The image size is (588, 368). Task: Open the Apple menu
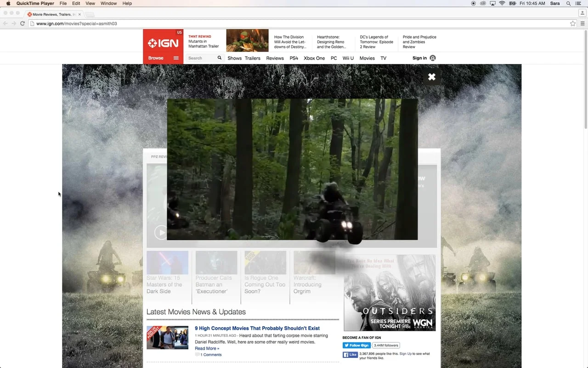click(x=8, y=3)
